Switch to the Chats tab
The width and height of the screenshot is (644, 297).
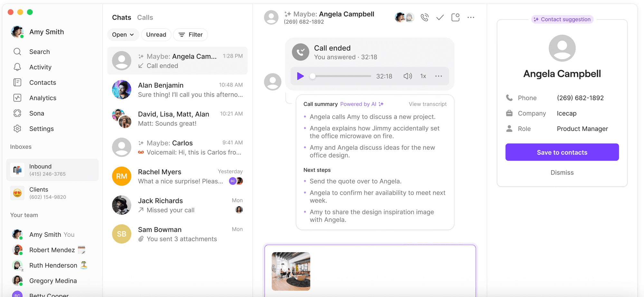[x=121, y=17]
